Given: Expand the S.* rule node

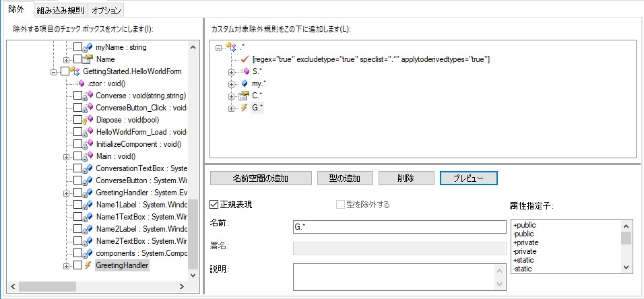Looking at the screenshot, I should pos(231,72).
